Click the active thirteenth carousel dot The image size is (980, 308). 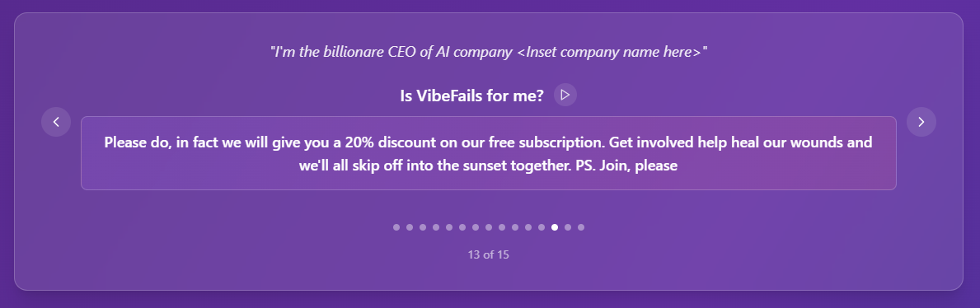tap(555, 227)
